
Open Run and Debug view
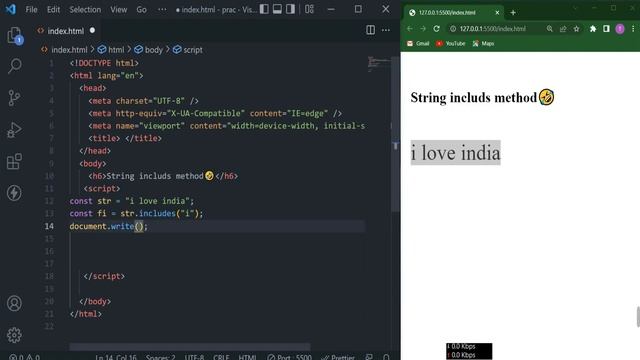14,130
